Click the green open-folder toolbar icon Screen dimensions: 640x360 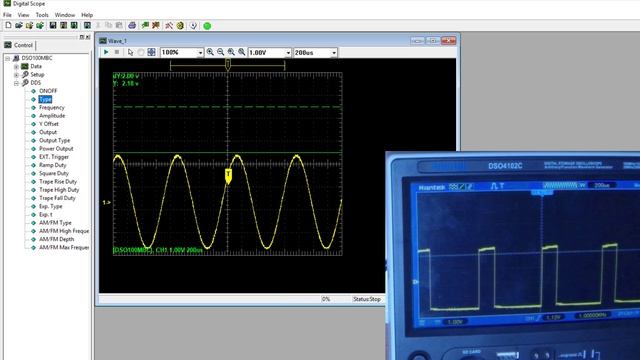coord(40,25)
